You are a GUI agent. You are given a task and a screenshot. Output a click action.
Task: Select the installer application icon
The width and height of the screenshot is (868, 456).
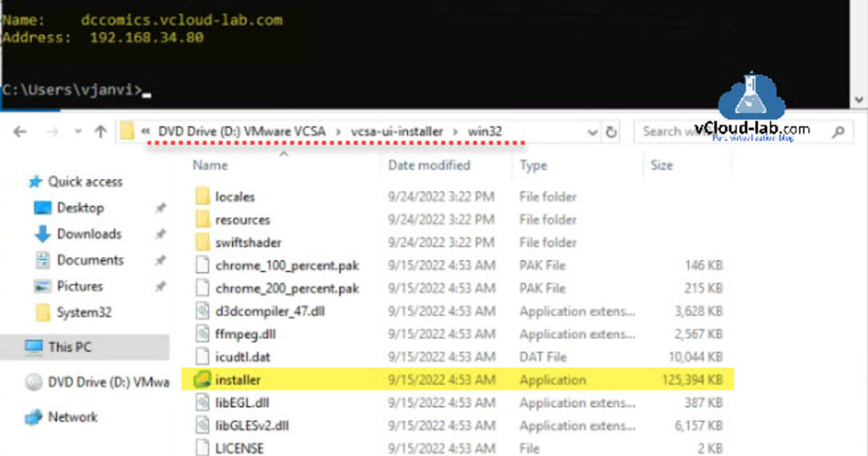click(x=202, y=379)
